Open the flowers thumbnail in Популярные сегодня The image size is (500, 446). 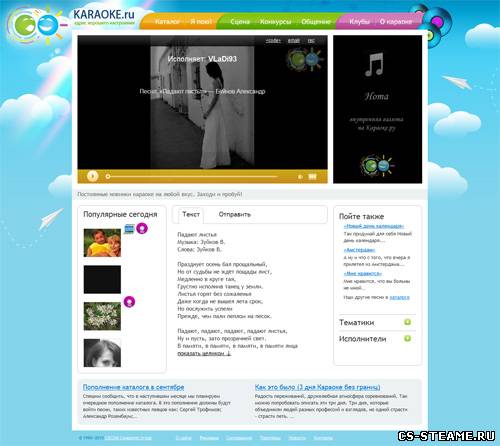(102, 316)
